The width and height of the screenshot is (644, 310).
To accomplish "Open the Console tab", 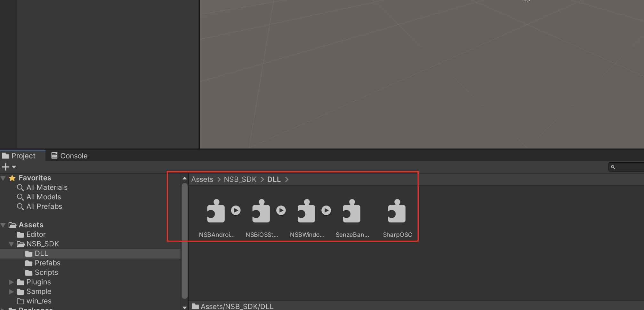I will [69, 156].
